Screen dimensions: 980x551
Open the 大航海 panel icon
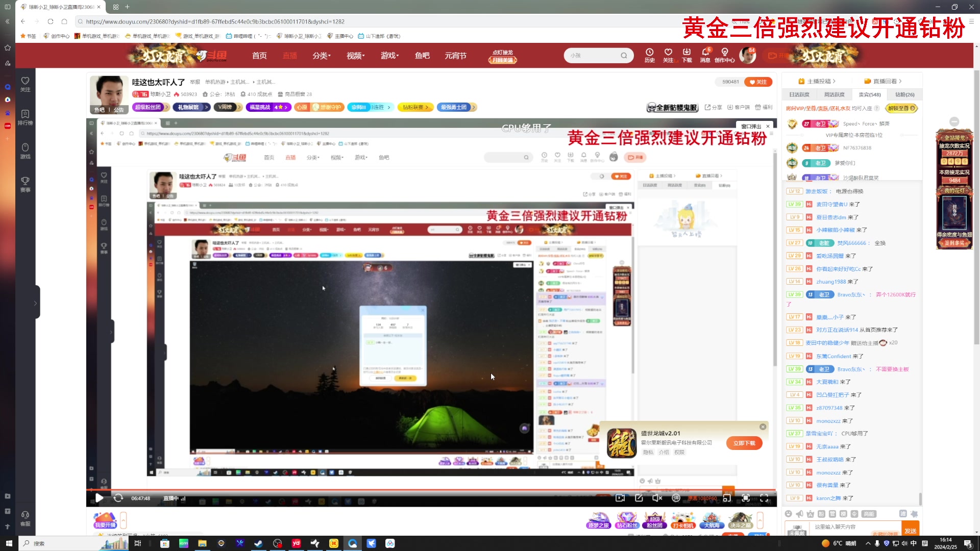[712, 519]
